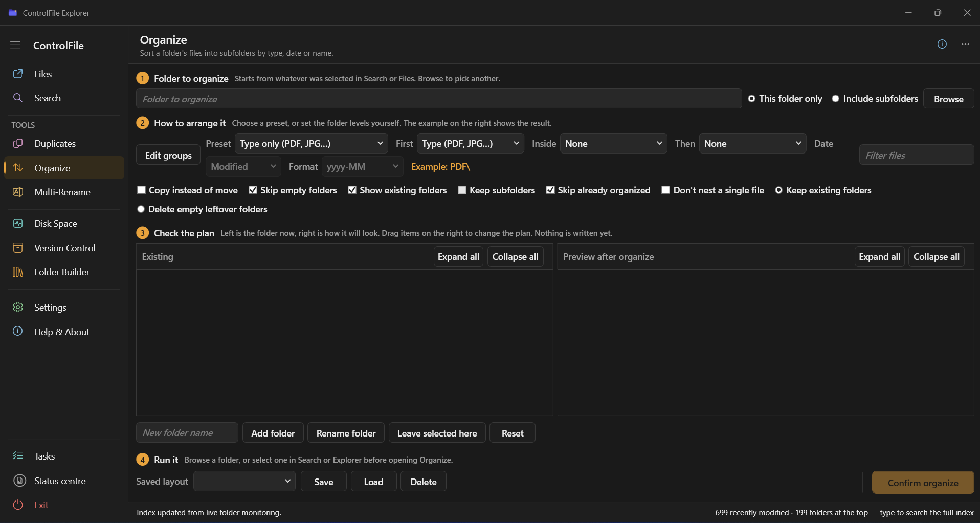Select the Organize sidebar icon

tap(18, 168)
